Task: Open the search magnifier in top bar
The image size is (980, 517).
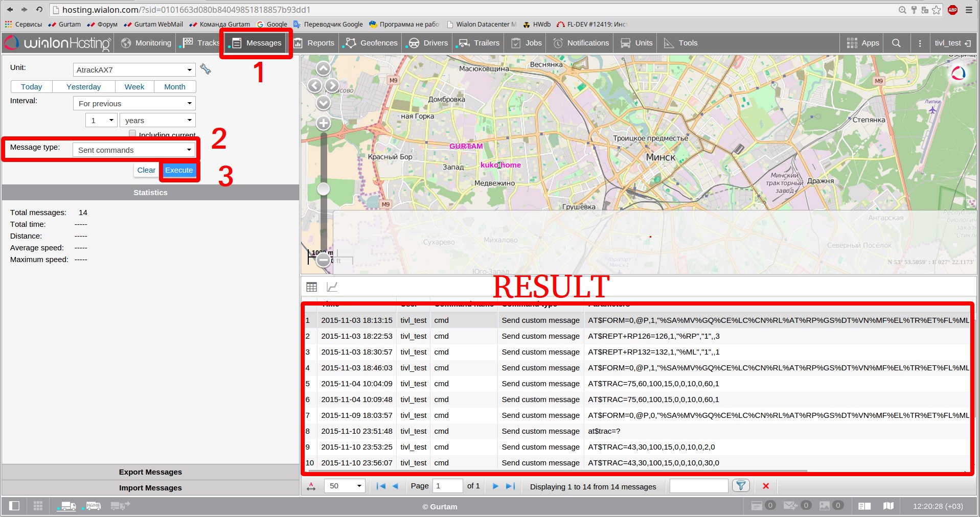Action: (896, 43)
